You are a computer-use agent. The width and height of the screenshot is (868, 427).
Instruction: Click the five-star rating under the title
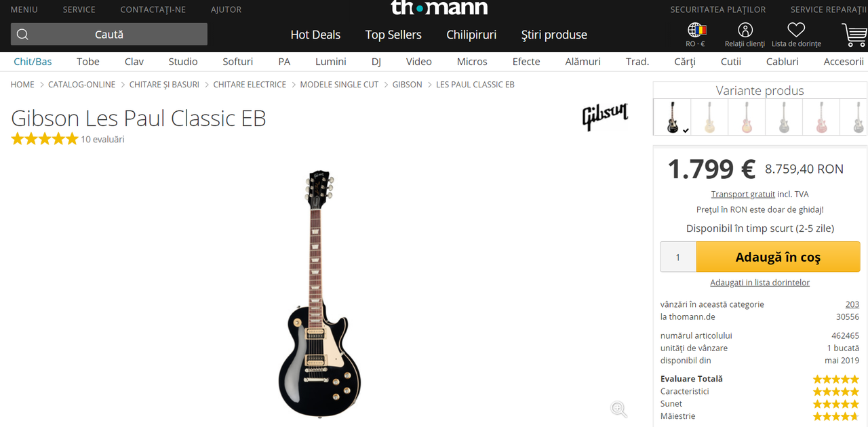click(45, 139)
